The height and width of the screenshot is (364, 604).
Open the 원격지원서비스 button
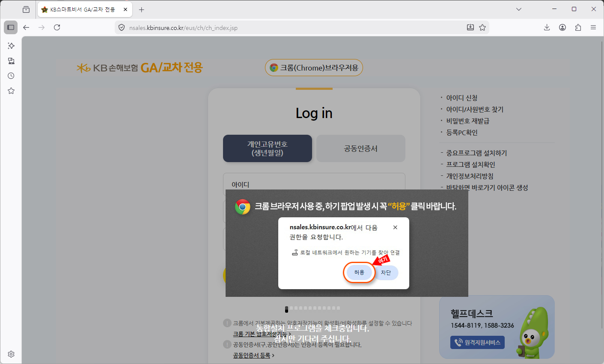coord(477,343)
